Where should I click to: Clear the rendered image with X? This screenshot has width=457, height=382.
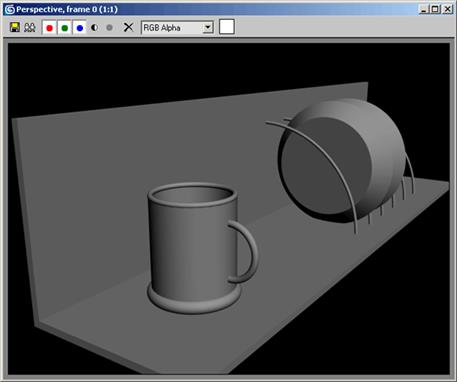(128, 27)
